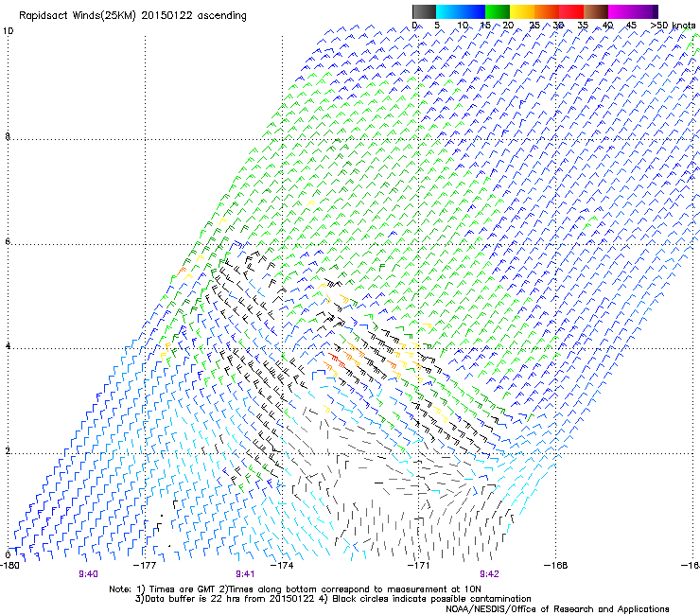Click the cyan-to-blue 5–15 knots legend swatch

[x=461, y=11]
